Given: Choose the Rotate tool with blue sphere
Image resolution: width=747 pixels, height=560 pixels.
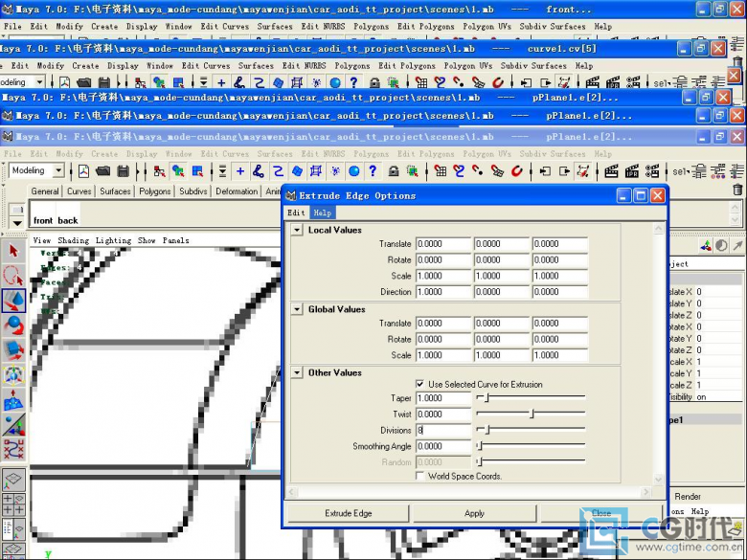Looking at the screenshot, I should [13, 325].
